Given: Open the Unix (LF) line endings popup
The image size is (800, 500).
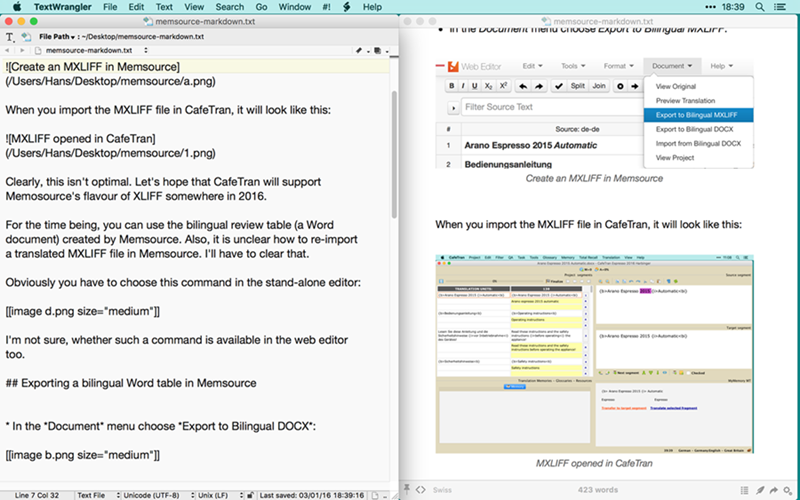Looking at the screenshot, I should click(x=218, y=494).
